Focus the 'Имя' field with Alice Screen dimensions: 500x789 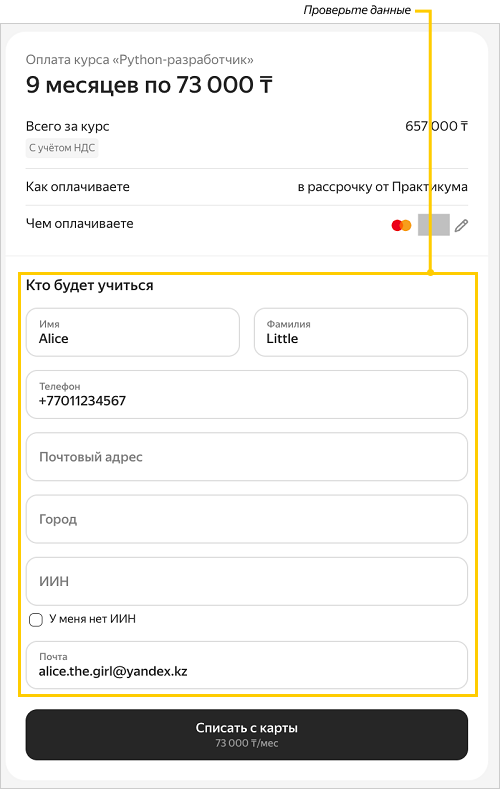133,332
